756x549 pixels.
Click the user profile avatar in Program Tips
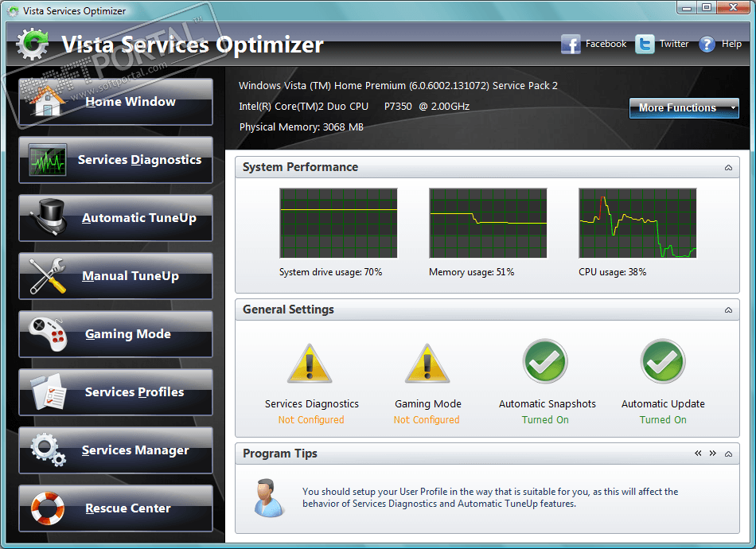tap(268, 498)
